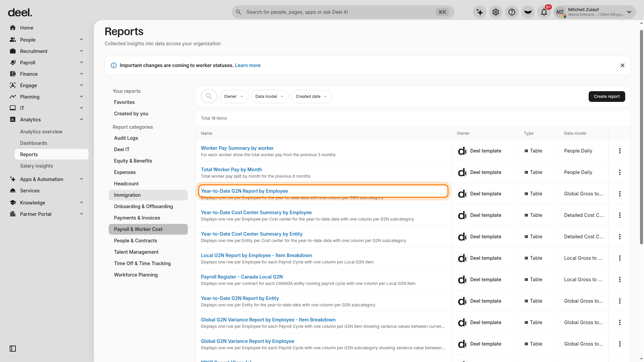Open the Data model filter dropdown
The width and height of the screenshot is (644, 362).
coord(270,97)
